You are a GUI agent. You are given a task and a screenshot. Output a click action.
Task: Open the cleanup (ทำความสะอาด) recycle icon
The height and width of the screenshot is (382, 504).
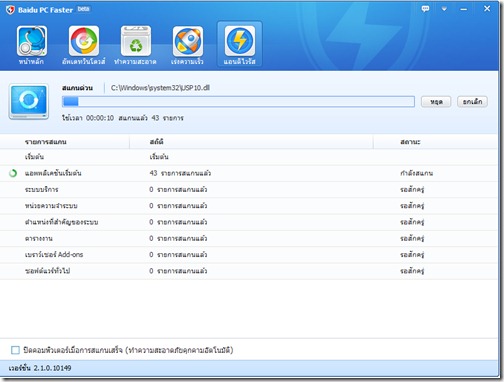click(136, 41)
